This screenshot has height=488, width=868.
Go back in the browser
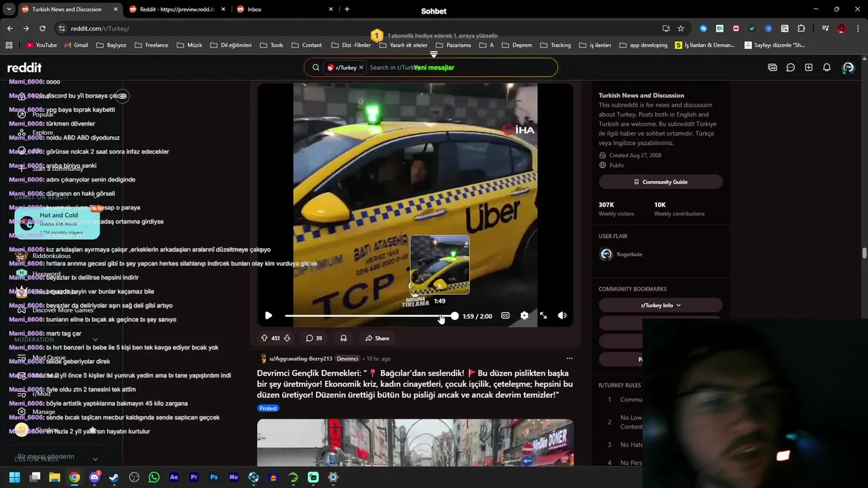[9, 28]
